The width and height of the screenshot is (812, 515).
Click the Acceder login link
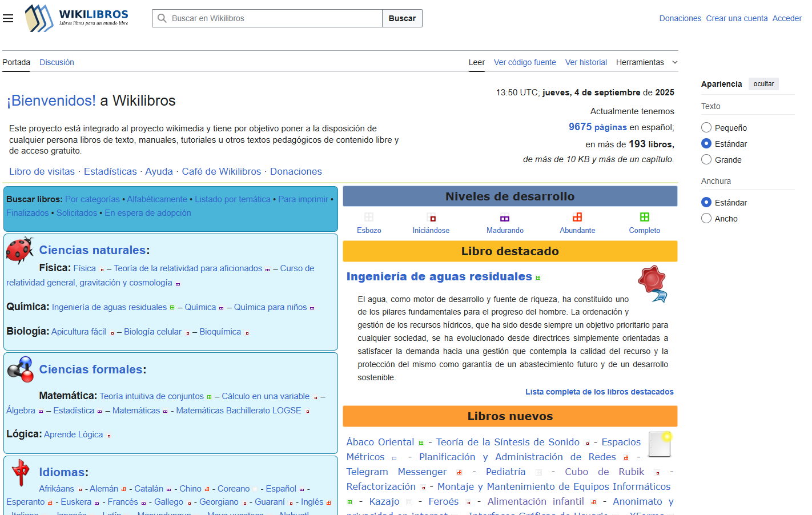(787, 18)
